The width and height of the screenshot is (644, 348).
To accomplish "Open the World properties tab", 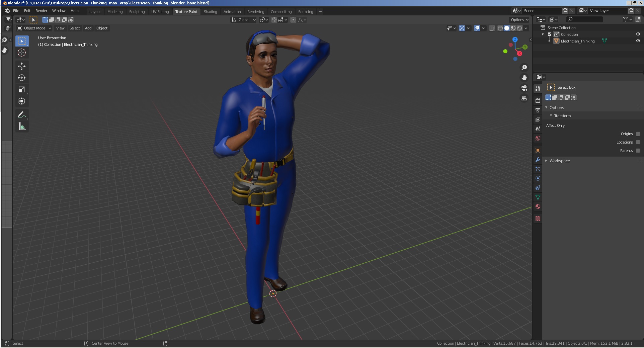I will click(x=538, y=138).
